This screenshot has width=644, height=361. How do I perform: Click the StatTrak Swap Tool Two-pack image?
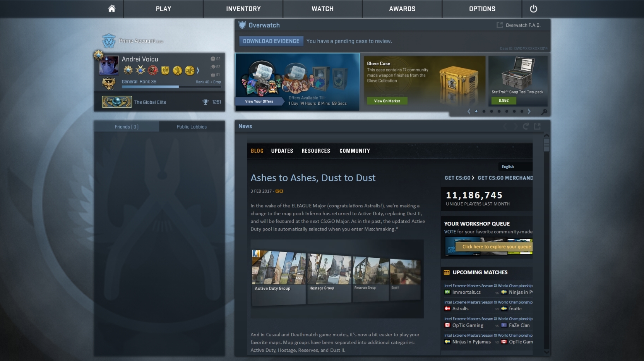[x=518, y=73]
